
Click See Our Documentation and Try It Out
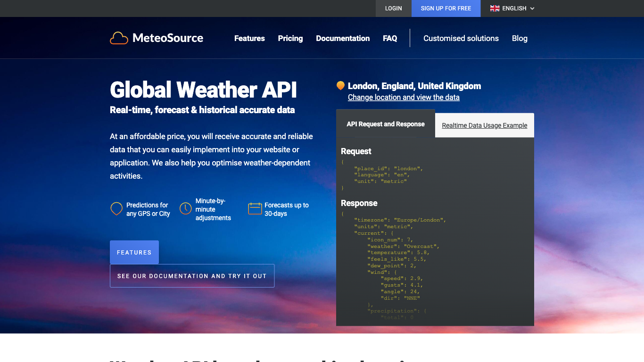192,276
